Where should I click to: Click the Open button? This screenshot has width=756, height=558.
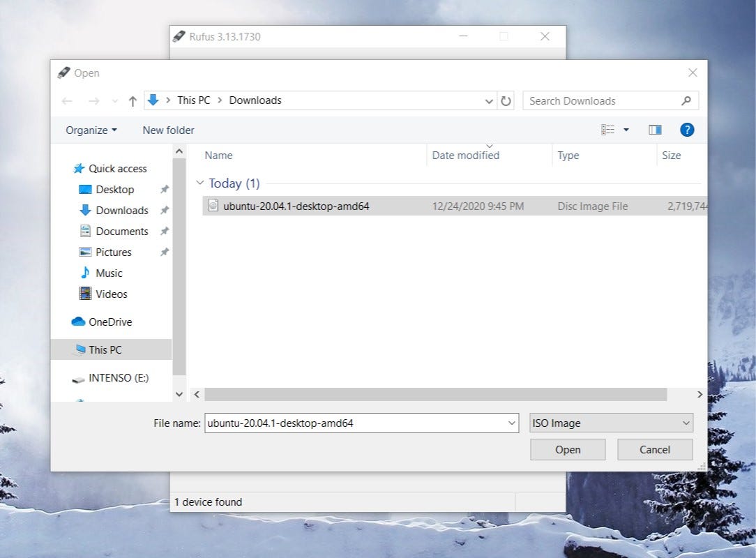click(x=568, y=449)
